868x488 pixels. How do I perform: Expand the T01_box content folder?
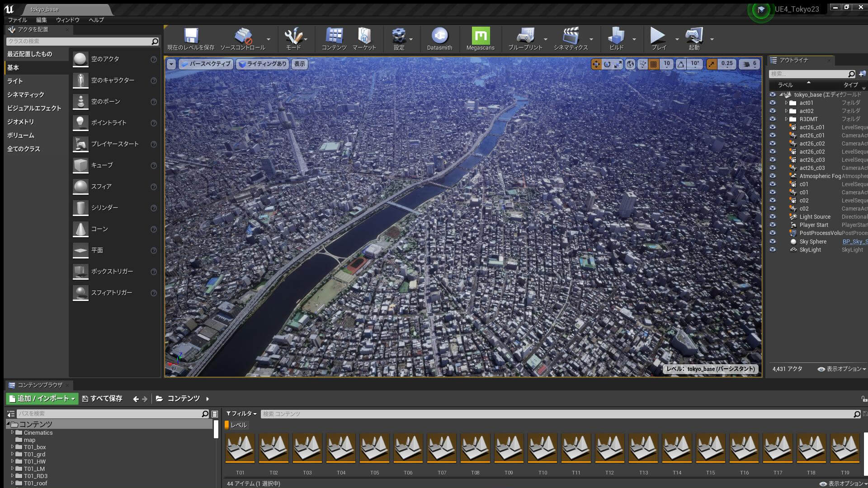[x=12, y=447]
